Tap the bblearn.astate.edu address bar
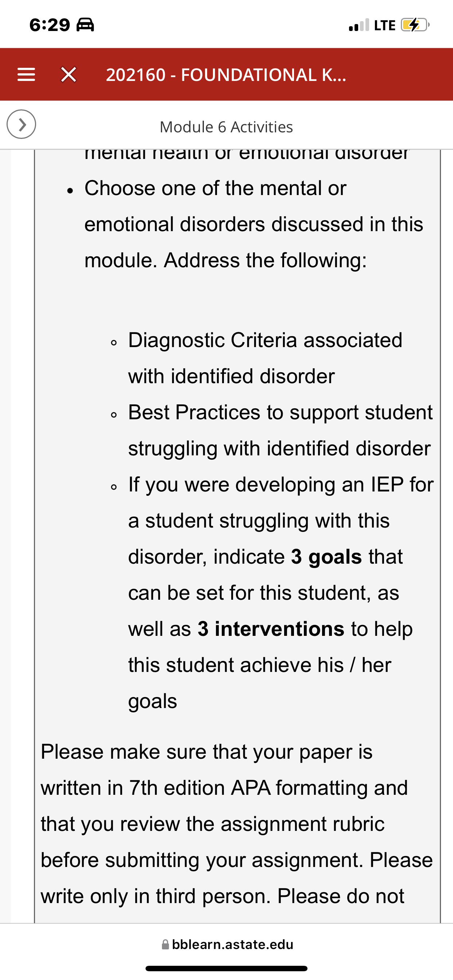The image size is (453, 980). (x=227, y=944)
